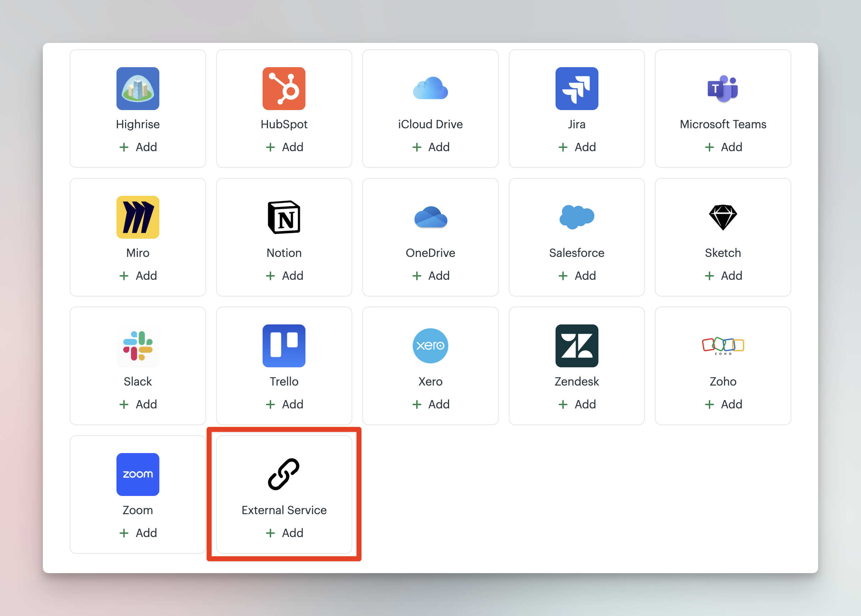Add the OneDrive integration
Screen dimensions: 861x616
(x=430, y=275)
